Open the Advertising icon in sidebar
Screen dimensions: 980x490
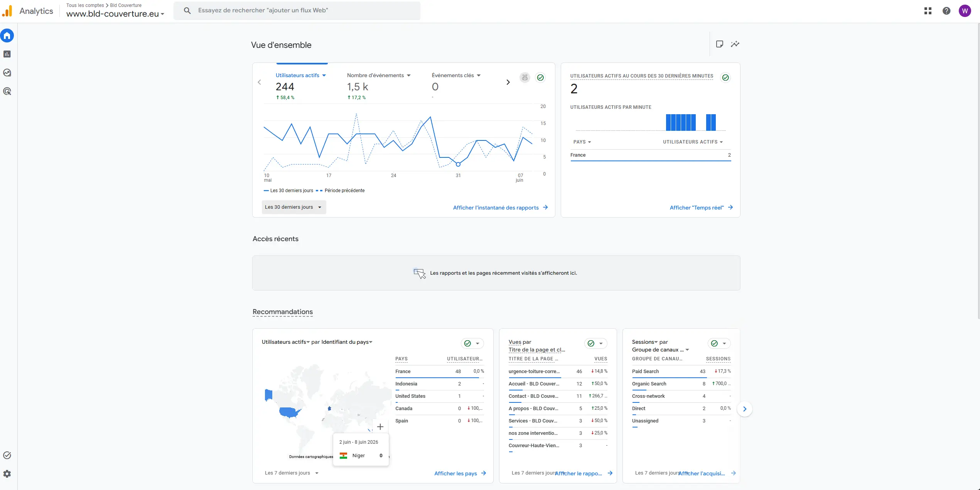pos(7,91)
